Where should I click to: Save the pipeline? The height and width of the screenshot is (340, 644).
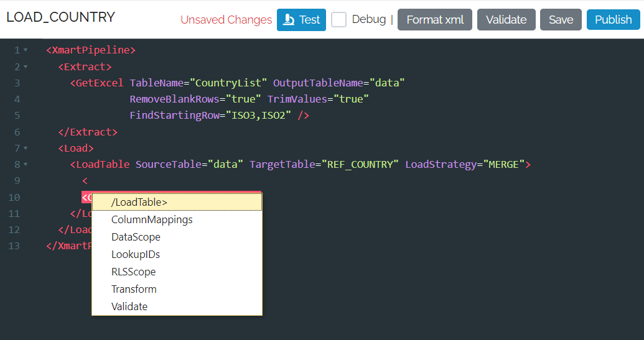pyautogui.click(x=561, y=20)
